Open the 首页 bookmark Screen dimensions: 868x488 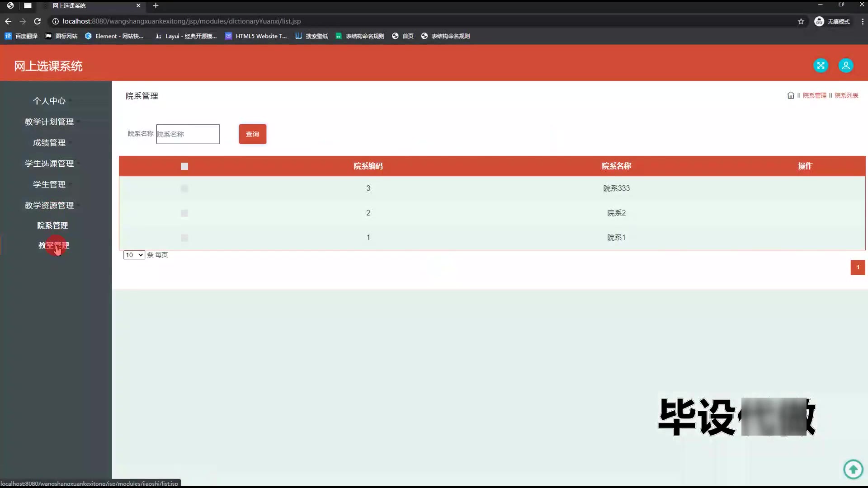click(403, 36)
